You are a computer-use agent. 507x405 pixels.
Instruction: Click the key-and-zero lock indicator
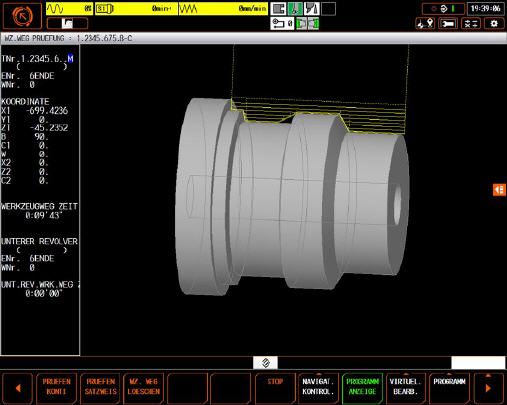point(282,24)
